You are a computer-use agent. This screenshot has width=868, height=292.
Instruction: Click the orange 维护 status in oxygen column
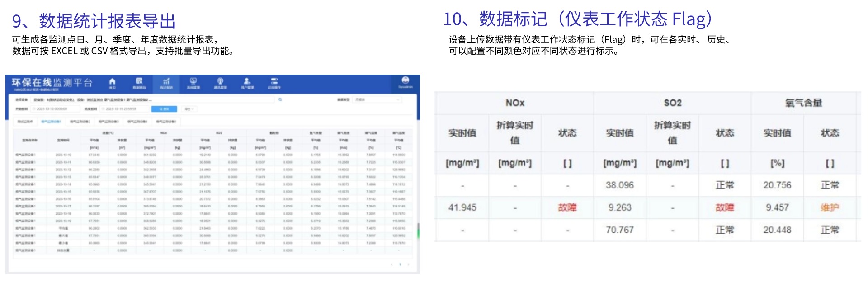click(830, 207)
